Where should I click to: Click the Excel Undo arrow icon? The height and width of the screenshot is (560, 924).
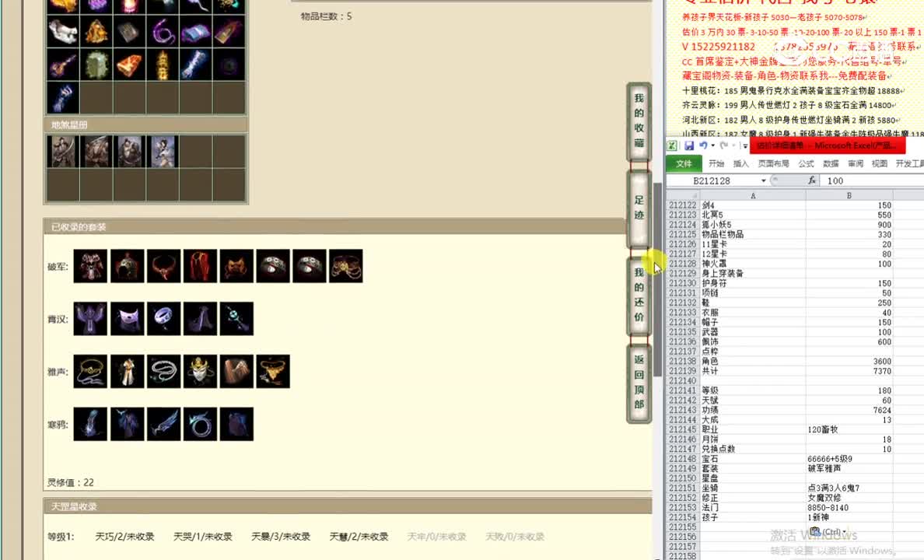(x=703, y=145)
